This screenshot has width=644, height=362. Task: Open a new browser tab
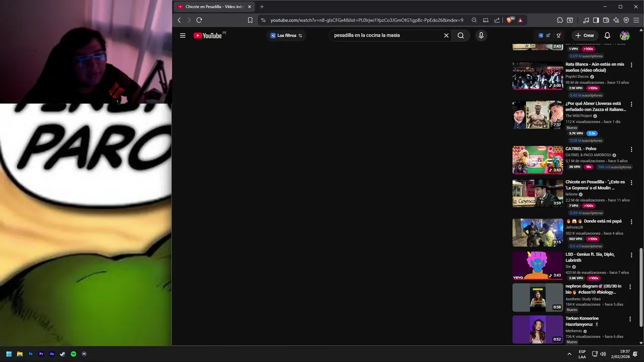(x=262, y=7)
